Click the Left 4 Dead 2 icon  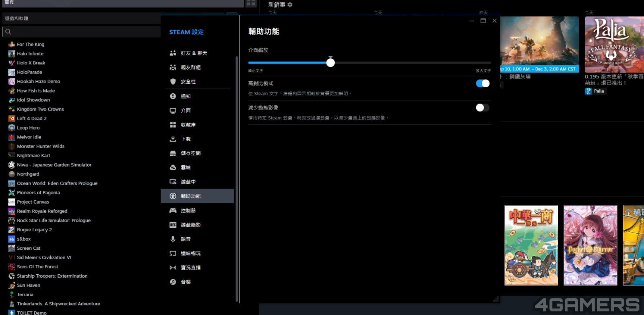click(x=12, y=118)
